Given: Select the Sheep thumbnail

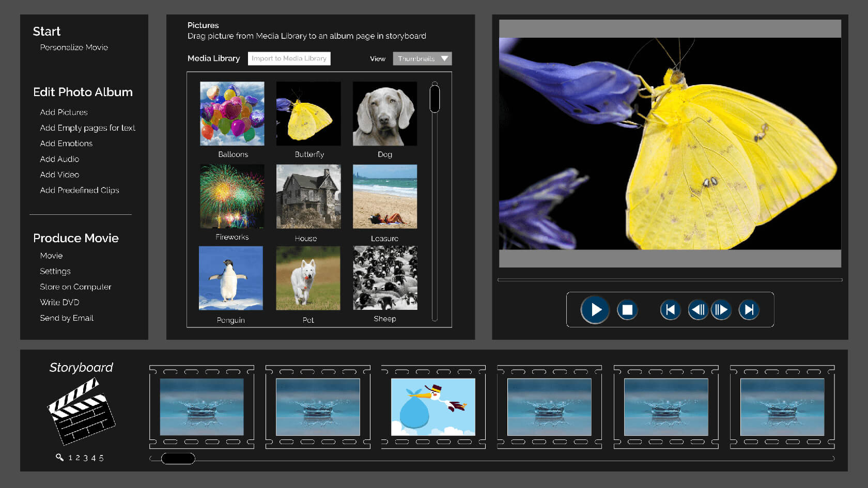Looking at the screenshot, I should 385,278.
